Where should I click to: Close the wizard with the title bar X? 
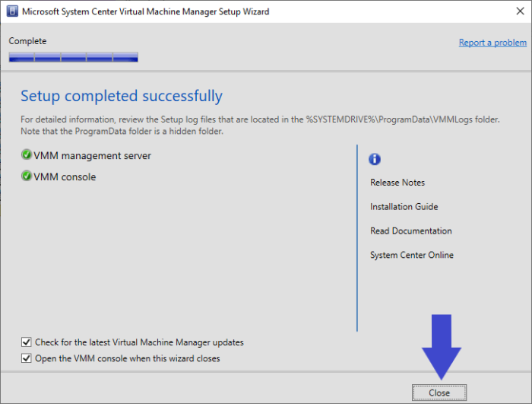[x=520, y=11]
